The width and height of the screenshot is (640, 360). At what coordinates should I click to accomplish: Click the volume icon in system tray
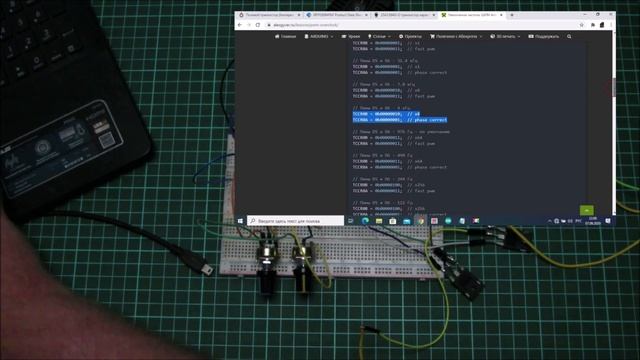(570, 221)
